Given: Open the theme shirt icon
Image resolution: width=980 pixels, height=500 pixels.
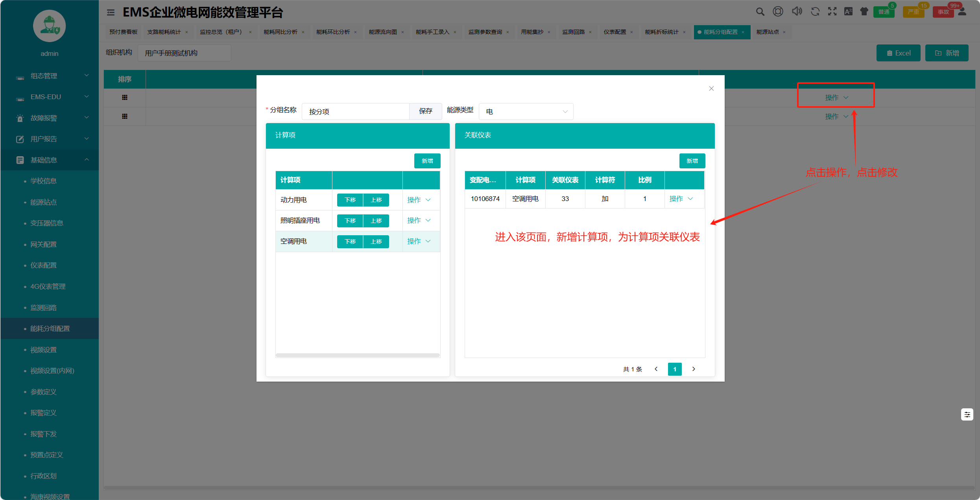Looking at the screenshot, I should click(864, 12).
